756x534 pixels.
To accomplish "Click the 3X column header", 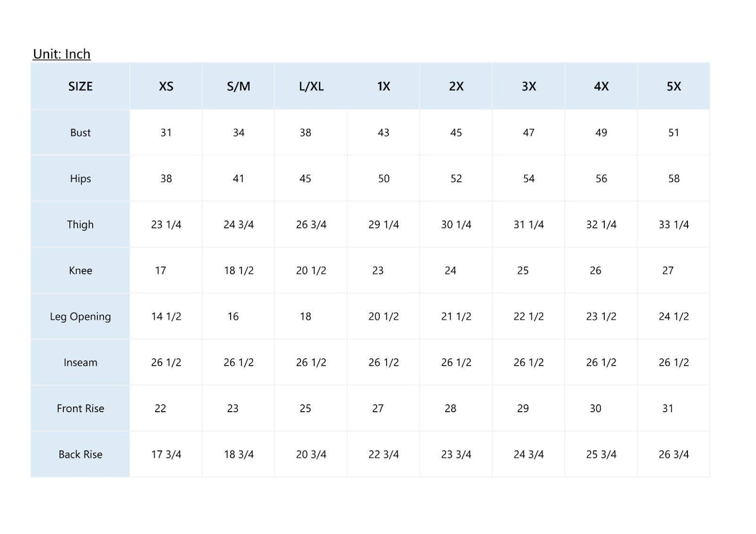I will tap(529, 86).
